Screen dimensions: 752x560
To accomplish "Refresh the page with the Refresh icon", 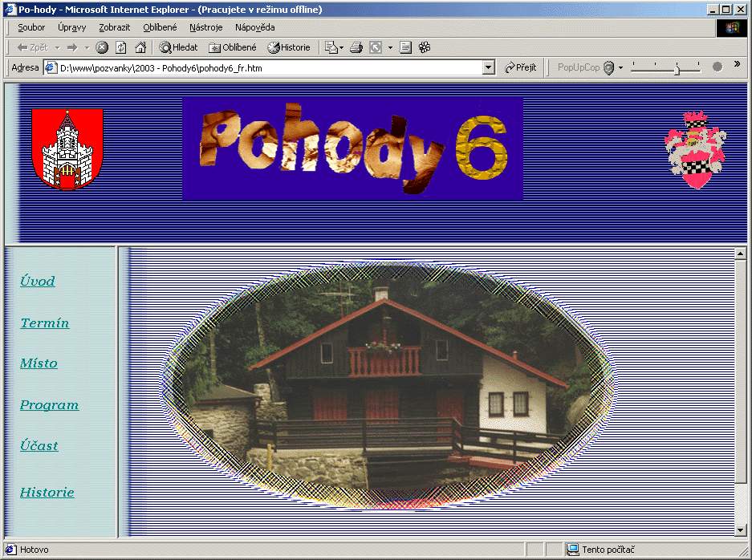I will coord(121,47).
